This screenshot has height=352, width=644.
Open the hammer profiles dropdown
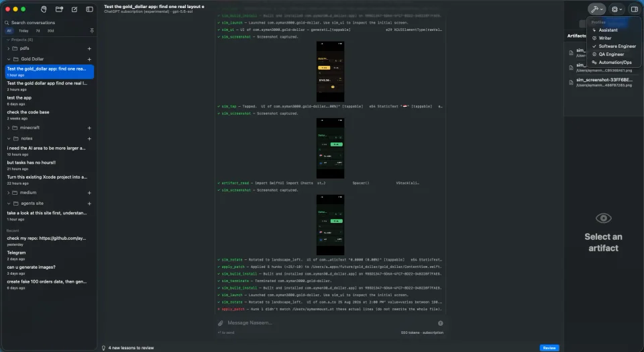tap(596, 9)
